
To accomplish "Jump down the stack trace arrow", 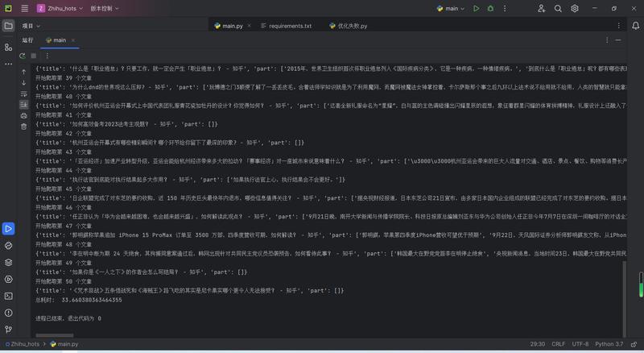I will [x=24, y=83].
